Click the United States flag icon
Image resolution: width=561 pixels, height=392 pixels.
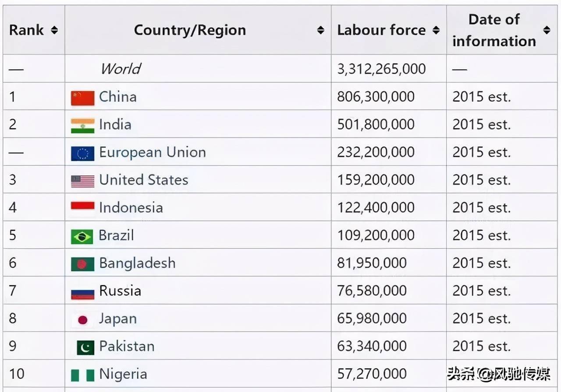[x=82, y=181]
